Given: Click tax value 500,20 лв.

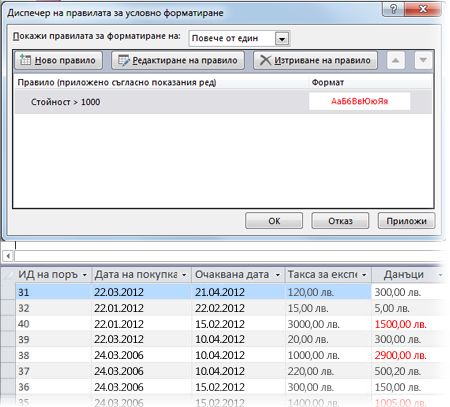Looking at the screenshot, I should [x=397, y=371].
